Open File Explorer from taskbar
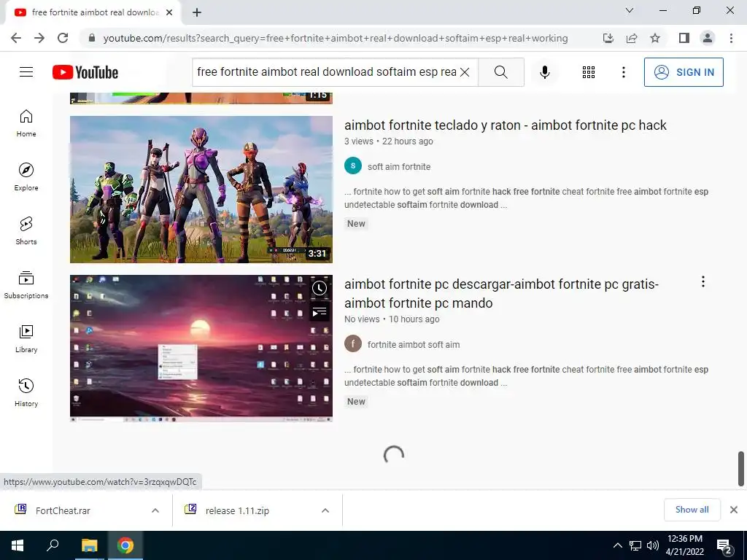The height and width of the screenshot is (560, 747). (x=89, y=545)
